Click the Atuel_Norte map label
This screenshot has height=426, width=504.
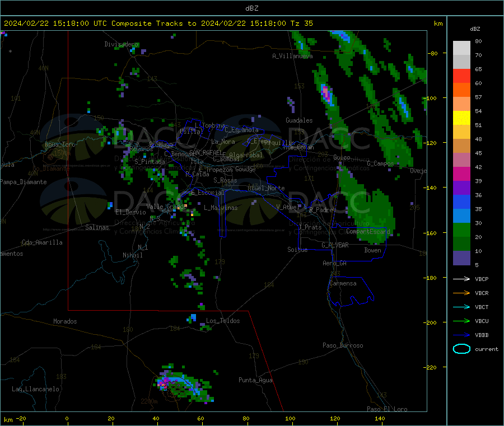pos(266,188)
